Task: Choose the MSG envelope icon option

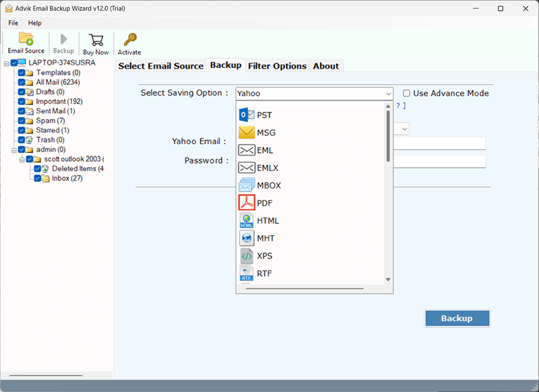Action: [x=247, y=132]
